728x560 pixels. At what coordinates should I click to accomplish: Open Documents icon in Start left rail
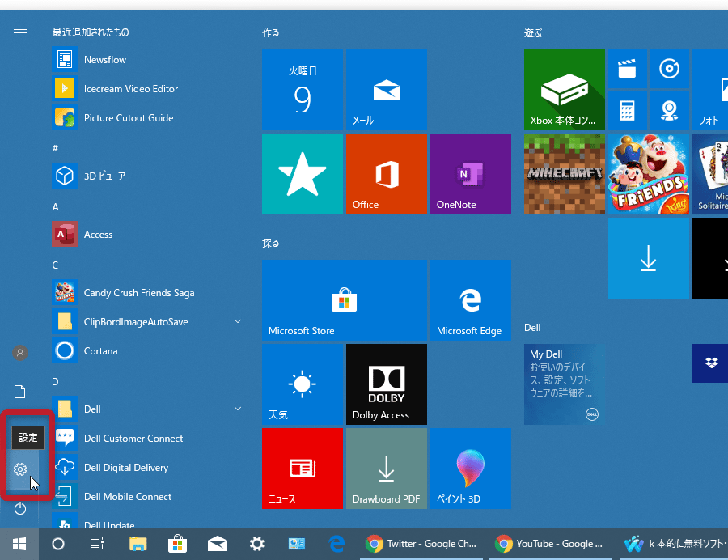[20, 392]
